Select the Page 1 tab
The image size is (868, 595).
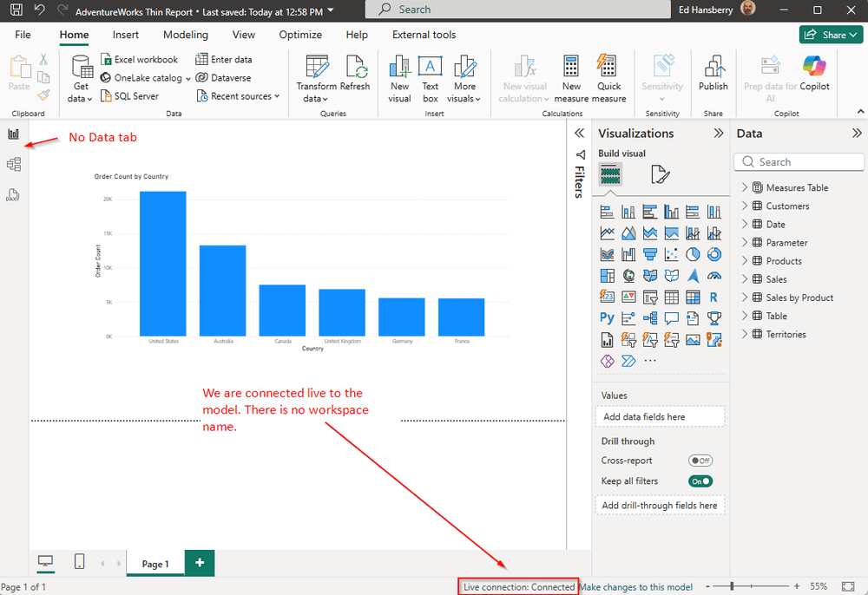155,564
